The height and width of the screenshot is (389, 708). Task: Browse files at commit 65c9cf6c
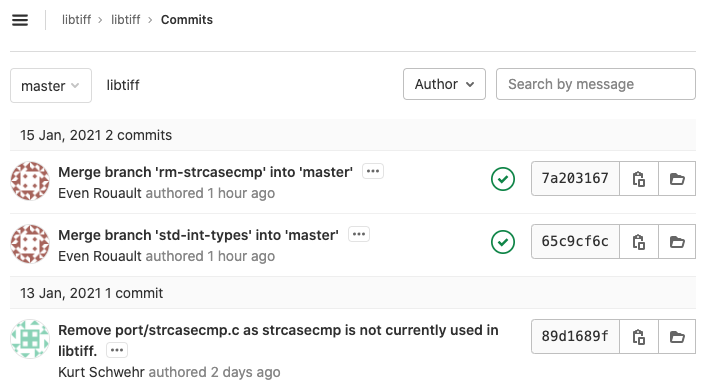tap(677, 242)
